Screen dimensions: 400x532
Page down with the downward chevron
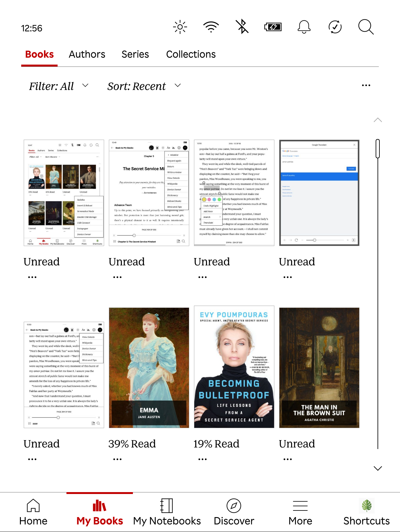click(378, 468)
